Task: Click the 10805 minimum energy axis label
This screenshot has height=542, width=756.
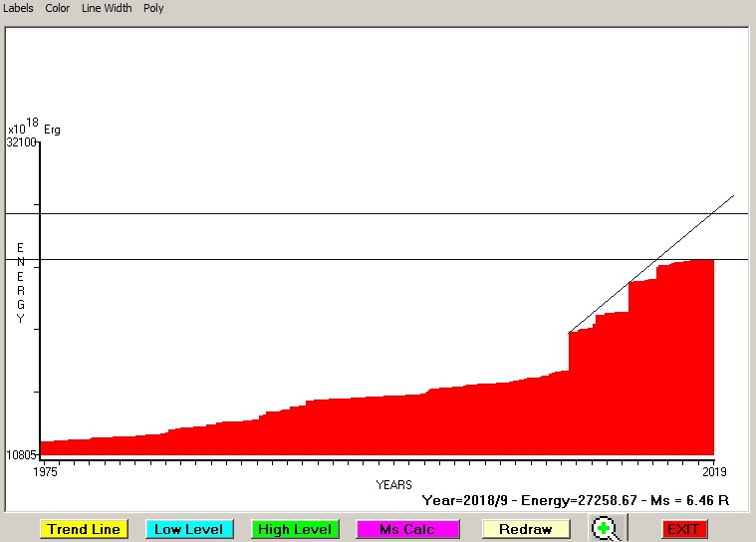Action: pos(21,455)
